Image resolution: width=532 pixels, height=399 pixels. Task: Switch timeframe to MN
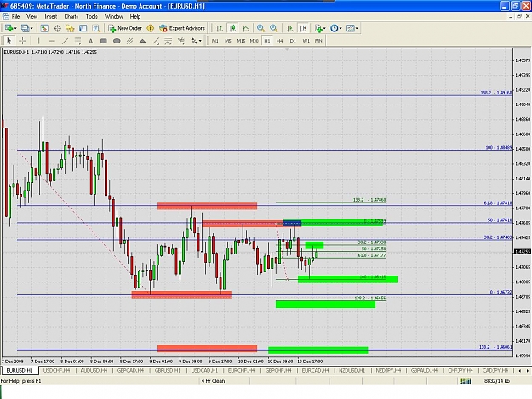[x=318, y=41]
